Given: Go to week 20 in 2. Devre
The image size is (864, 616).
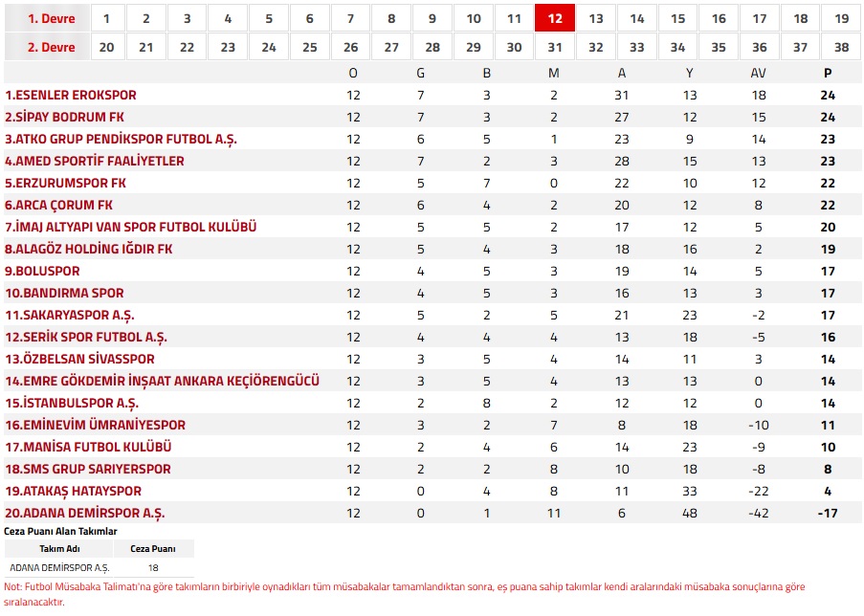Looking at the screenshot, I should pyautogui.click(x=105, y=47).
